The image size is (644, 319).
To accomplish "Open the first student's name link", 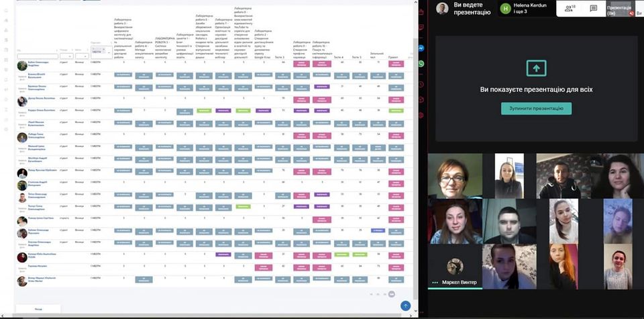I will pyautogui.click(x=38, y=63).
